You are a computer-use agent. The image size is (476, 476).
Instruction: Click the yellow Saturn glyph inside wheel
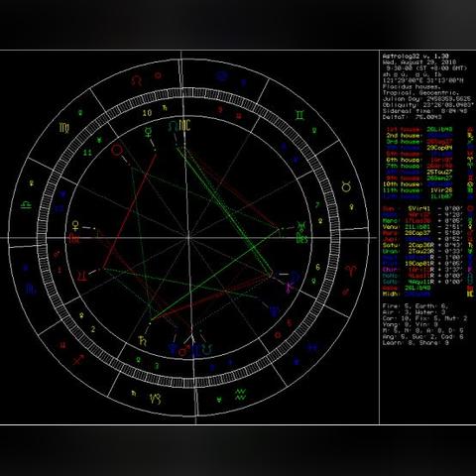tap(143, 341)
